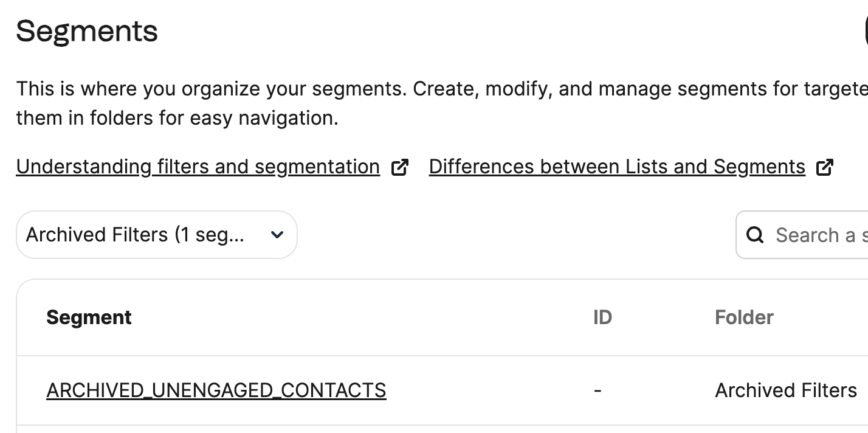Click external-link icon beside Lists and Segments
Viewport: 868px width, 433px height.
coord(824,167)
